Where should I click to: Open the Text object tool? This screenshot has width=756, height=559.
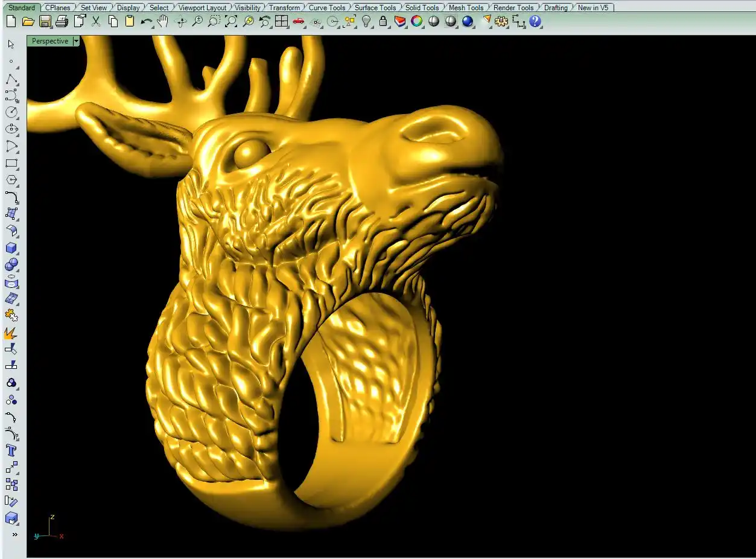coord(11,450)
